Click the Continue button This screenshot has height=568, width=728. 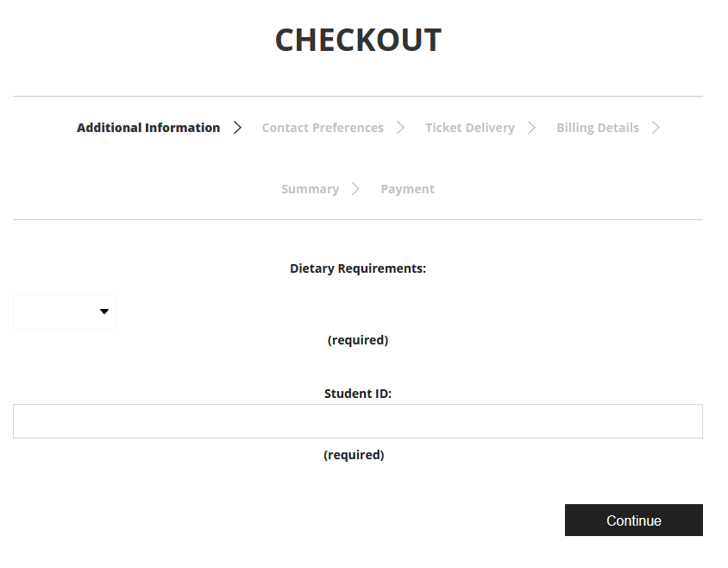point(634,521)
